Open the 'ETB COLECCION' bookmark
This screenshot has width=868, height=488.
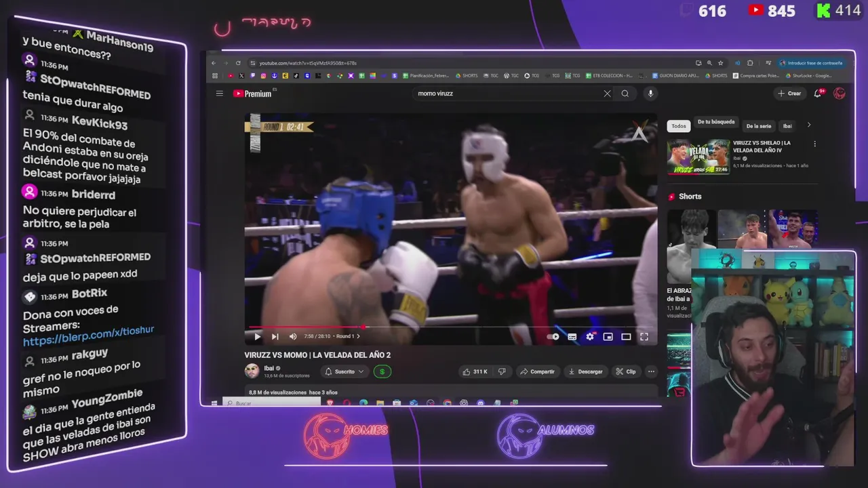pyautogui.click(x=608, y=76)
